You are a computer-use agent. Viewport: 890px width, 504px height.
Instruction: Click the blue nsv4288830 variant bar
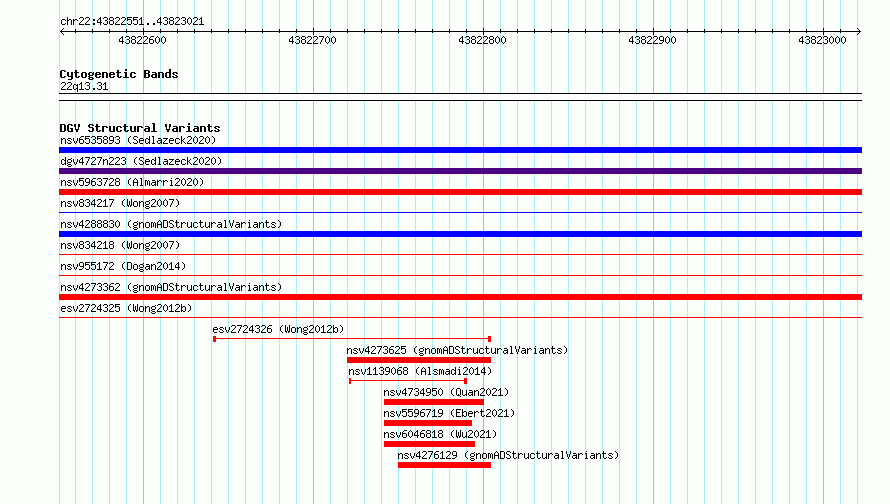[460, 234]
